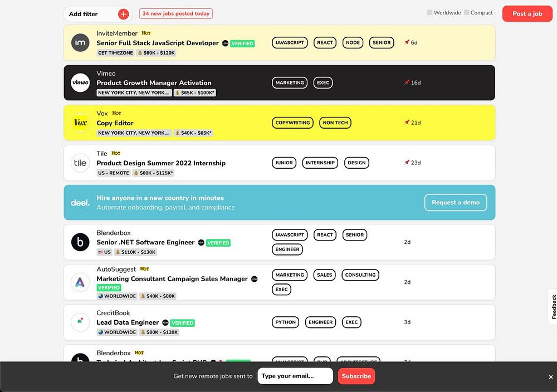Select the EXEC tag on Vimeo job

point(323,83)
